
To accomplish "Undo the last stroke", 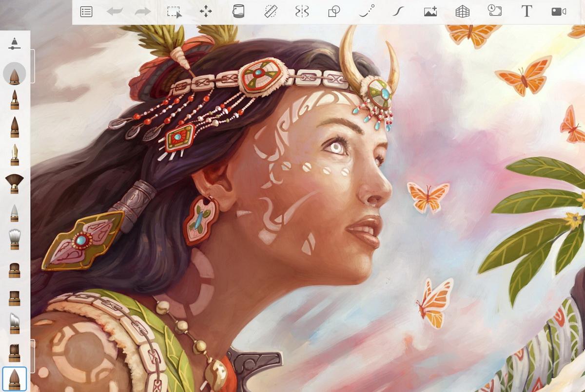I will (x=115, y=12).
